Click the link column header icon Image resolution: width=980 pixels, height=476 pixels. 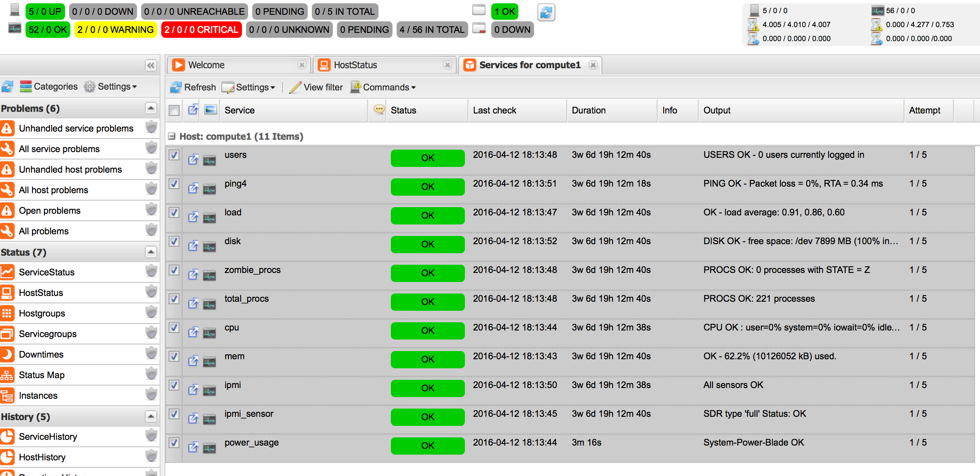tap(193, 109)
